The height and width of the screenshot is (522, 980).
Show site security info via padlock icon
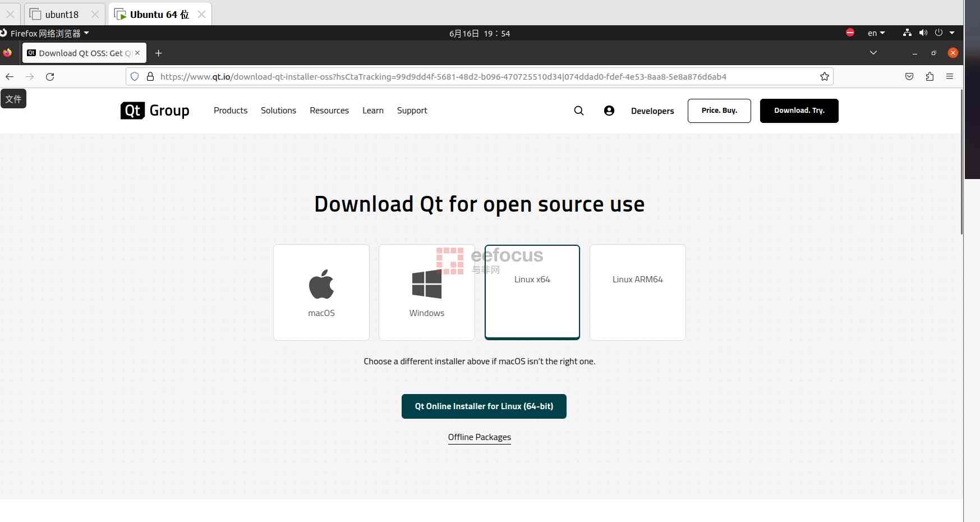click(150, 76)
